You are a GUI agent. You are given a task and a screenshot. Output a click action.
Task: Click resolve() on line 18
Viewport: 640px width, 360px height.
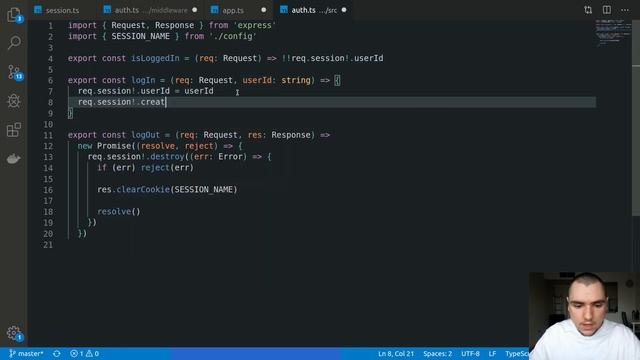coord(119,211)
